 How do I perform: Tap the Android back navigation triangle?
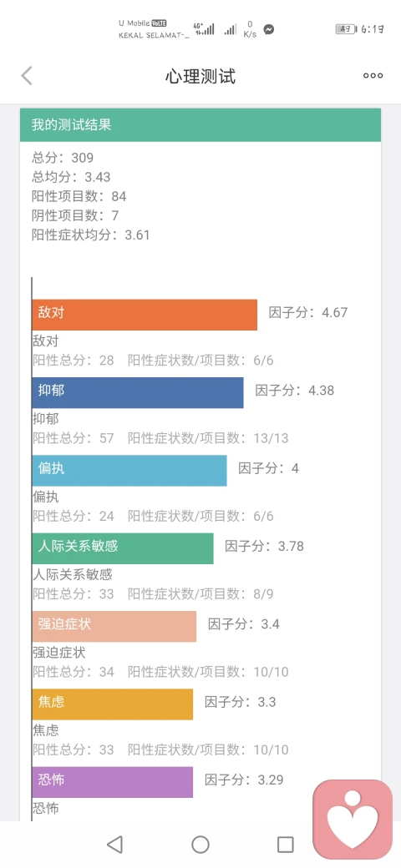(114, 844)
